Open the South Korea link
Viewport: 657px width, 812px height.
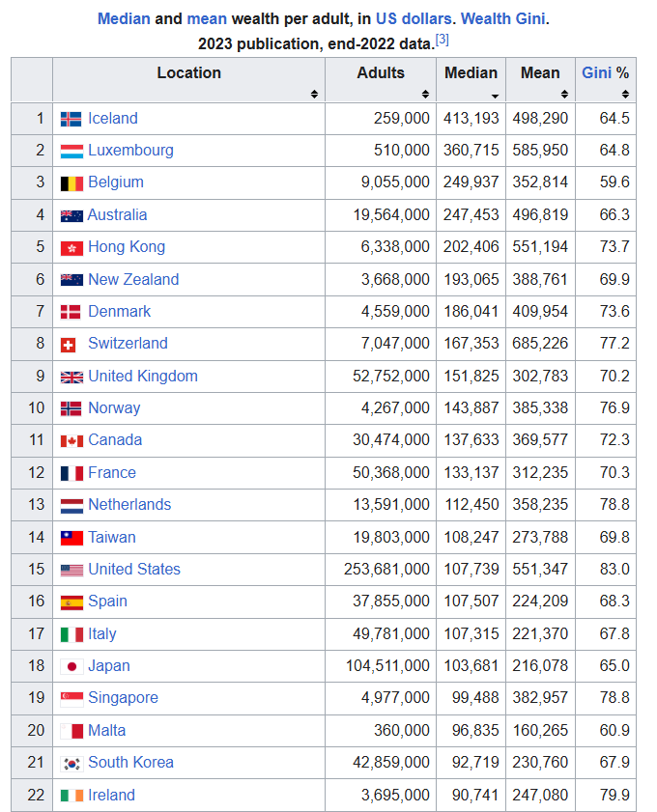point(130,763)
